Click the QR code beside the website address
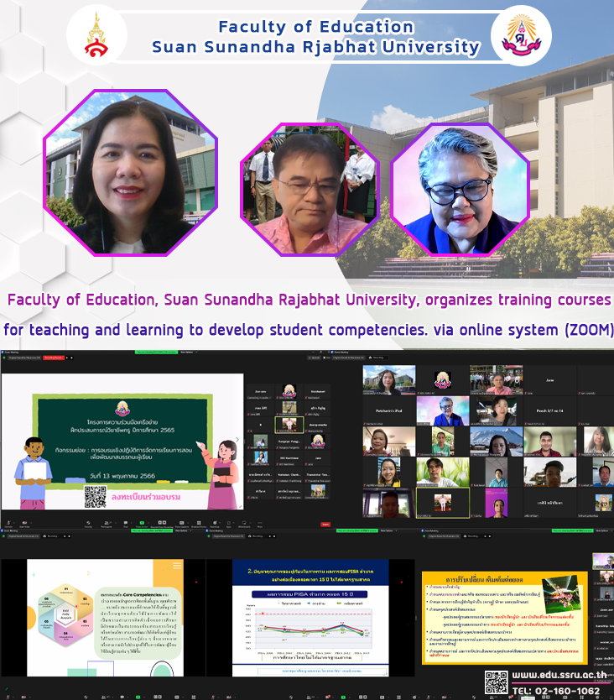This screenshot has width=614, height=700. click(x=496, y=682)
